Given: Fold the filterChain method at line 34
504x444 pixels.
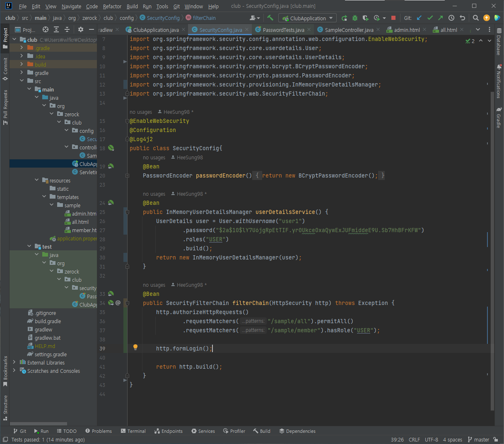Looking at the screenshot, I should click(127, 303).
